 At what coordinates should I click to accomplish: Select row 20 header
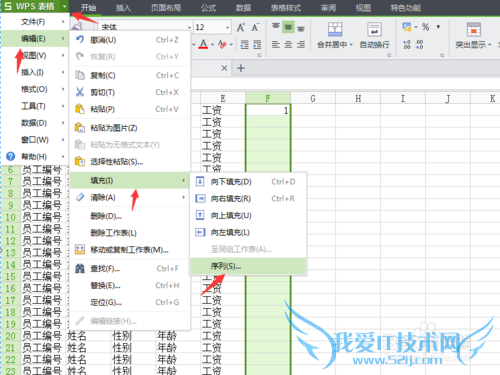point(11,336)
